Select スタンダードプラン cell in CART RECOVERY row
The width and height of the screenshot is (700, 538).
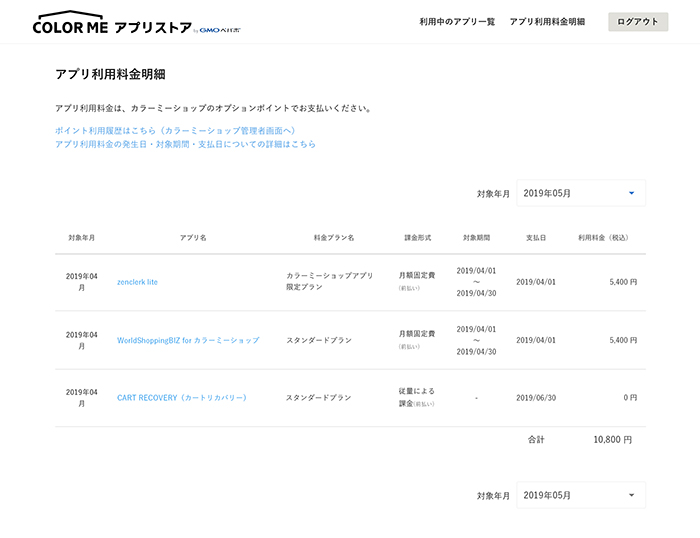coord(318,397)
